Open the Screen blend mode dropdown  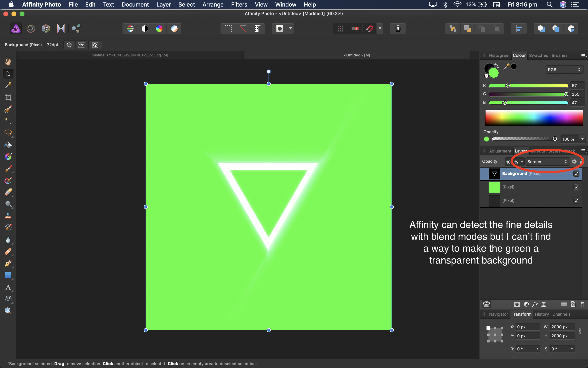547,162
